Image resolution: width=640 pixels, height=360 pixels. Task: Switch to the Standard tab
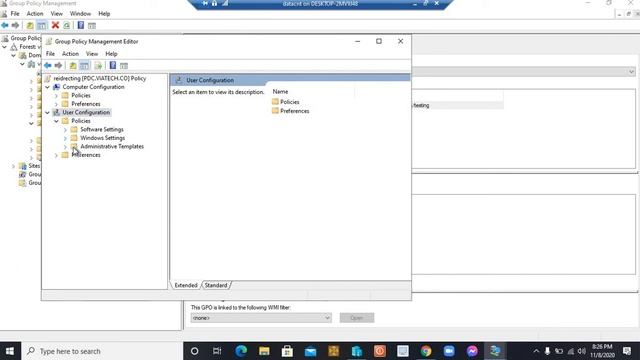click(216, 285)
